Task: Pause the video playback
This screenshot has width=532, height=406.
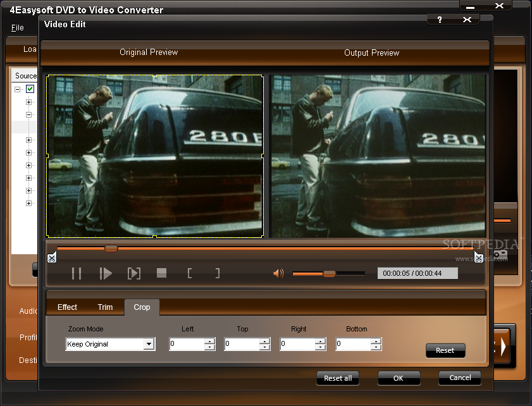Action: [x=77, y=273]
